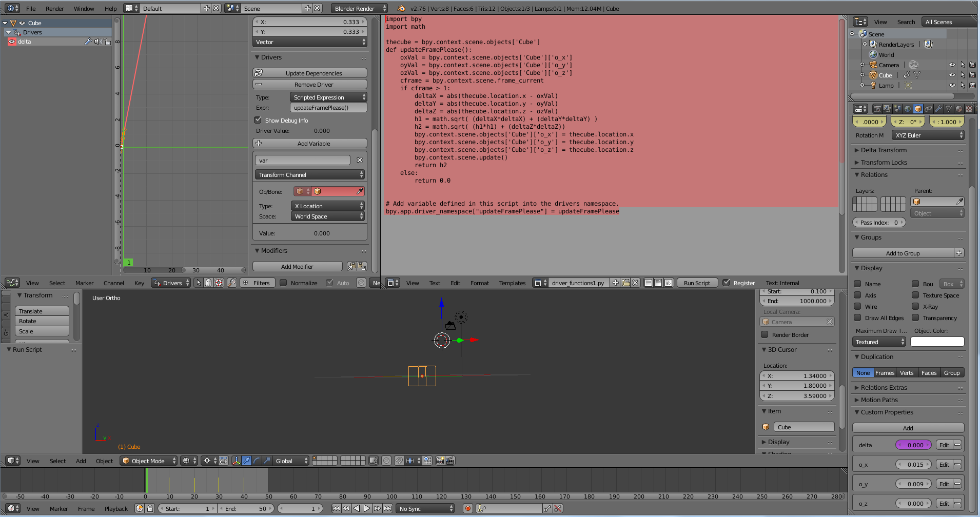
Task: Open the Blender Render engine dropdown
Action: coord(359,8)
